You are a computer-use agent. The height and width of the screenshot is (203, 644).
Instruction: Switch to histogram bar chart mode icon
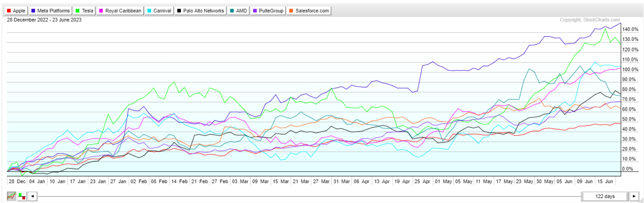[22, 196]
